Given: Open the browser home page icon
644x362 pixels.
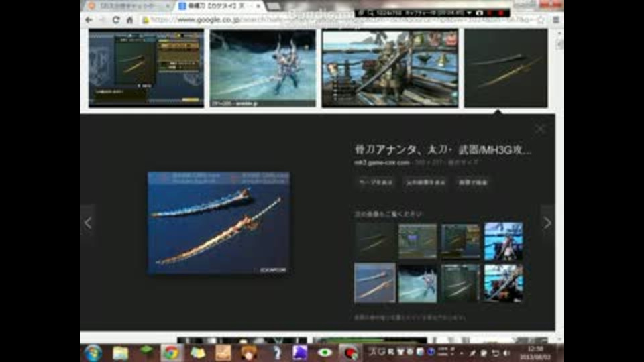Looking at the screenshot, I should 129,19.
